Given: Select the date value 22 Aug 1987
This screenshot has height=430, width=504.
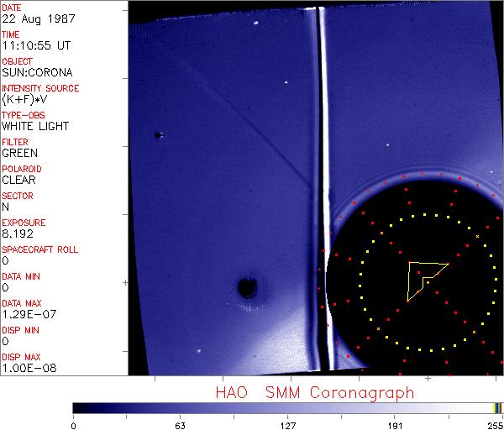Looking at the screenshot, I should click(x=31, y=18).
